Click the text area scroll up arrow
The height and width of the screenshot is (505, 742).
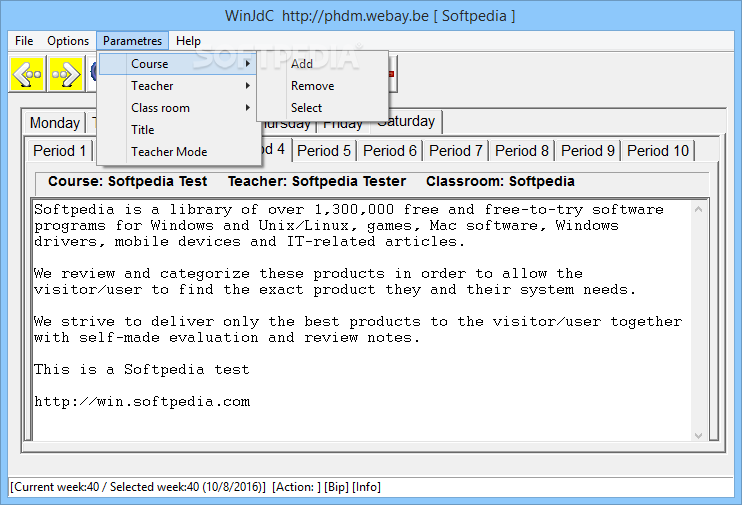click(x=698, y=209)
